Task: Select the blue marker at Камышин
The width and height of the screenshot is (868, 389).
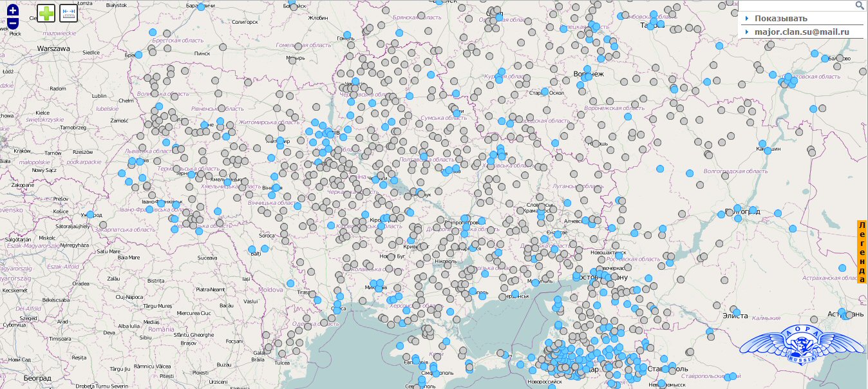Action: [x=767, y=150]
